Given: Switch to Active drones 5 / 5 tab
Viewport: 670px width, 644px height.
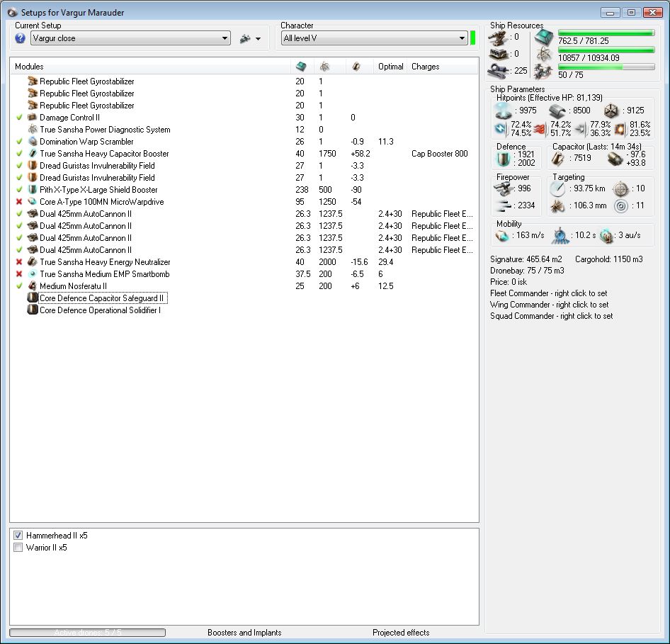Looking at the screenshot, I should (88, 632).
